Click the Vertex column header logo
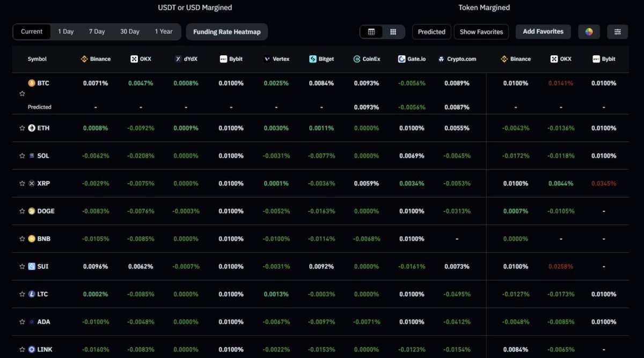This screenshot has height=358, width=644. point(267,59)
